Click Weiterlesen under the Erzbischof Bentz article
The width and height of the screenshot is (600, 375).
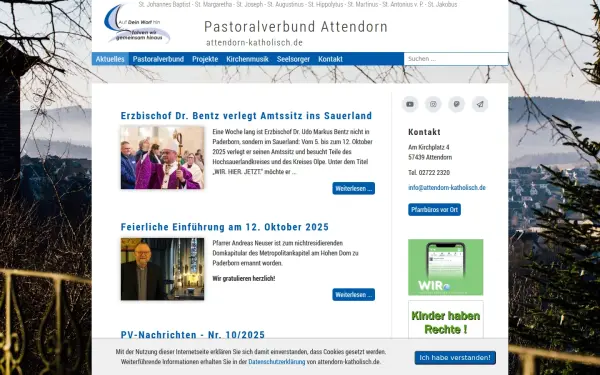(x=354, y=188)
